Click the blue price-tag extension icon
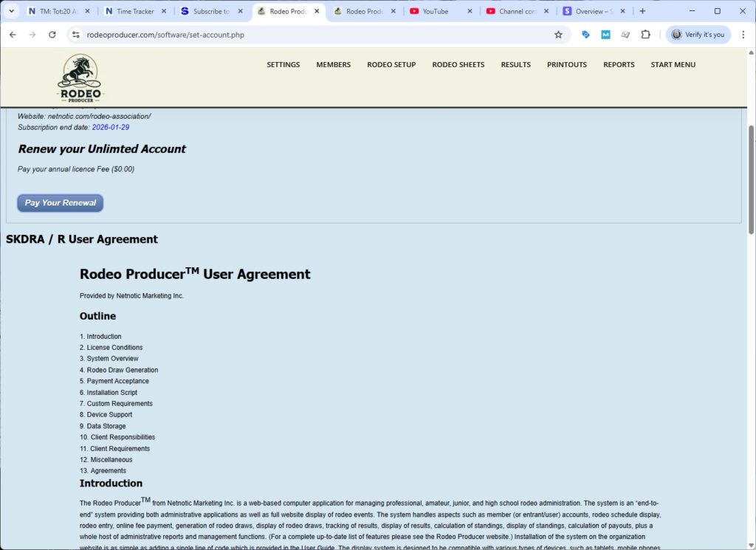756x550 pixels. pos(585,34)
